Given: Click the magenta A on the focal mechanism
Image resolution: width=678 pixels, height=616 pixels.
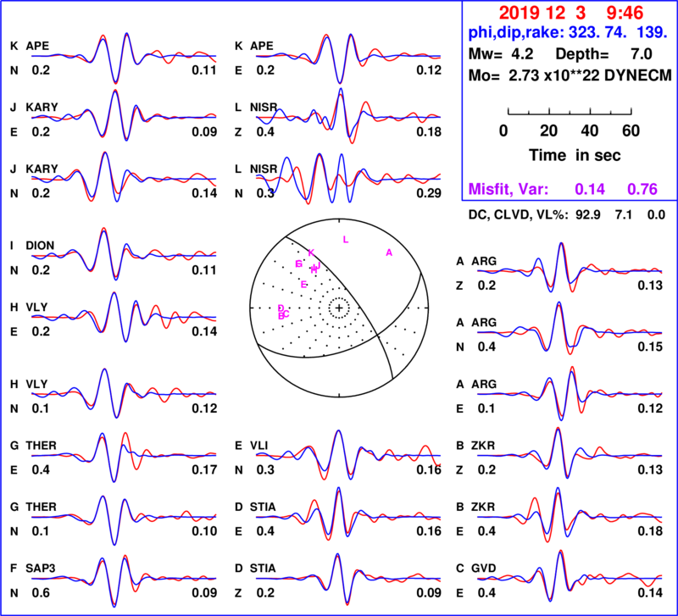Looking at the screenshot, I should tap(389, 253).
